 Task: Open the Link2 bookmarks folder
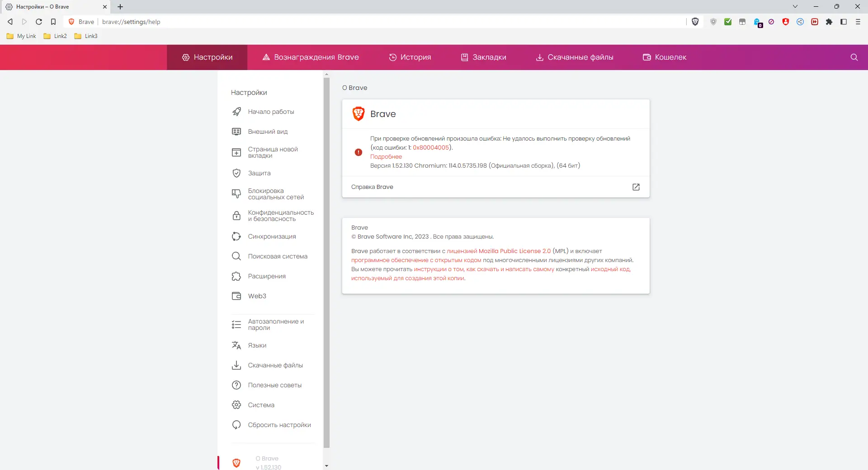click(55, 36)
